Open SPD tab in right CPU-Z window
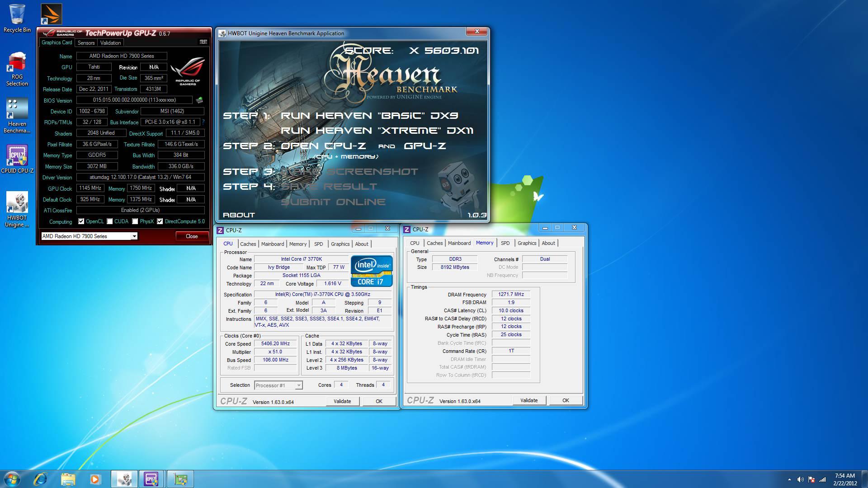 pos(505,243)
